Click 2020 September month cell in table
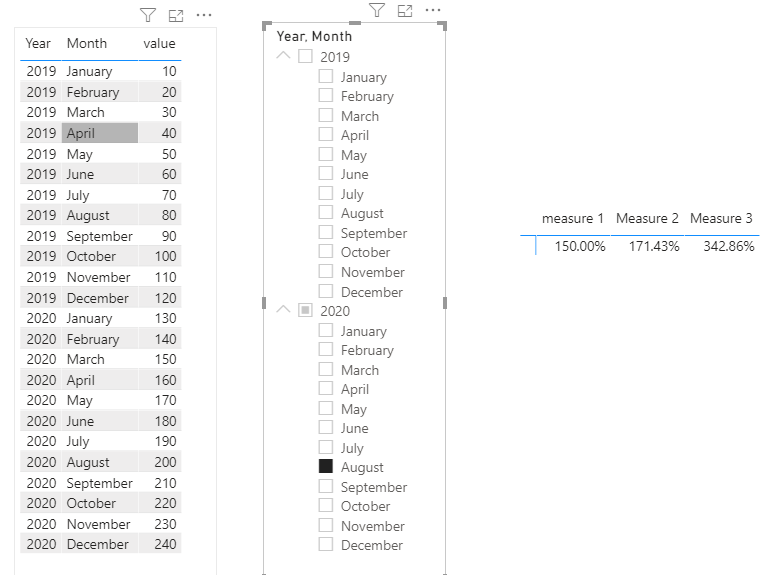The height and width of the screenshot is (575, 782). (x=100, y=483)
